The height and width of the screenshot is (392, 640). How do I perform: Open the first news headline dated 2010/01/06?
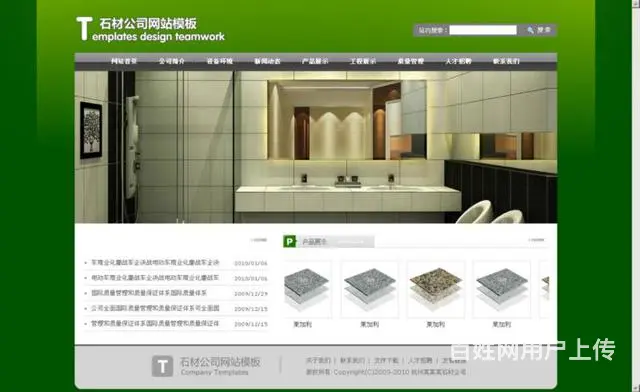[155, 262]
